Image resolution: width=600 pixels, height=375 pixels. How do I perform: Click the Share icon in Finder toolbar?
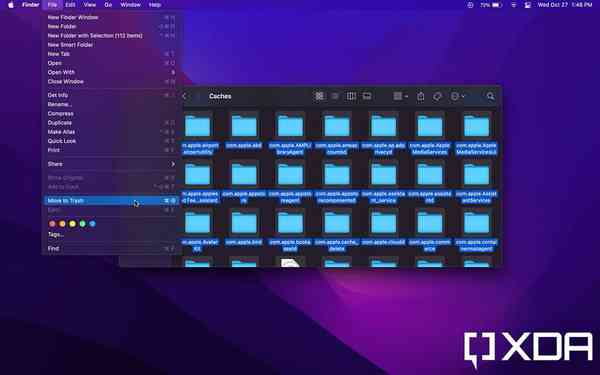click(421, 96)
